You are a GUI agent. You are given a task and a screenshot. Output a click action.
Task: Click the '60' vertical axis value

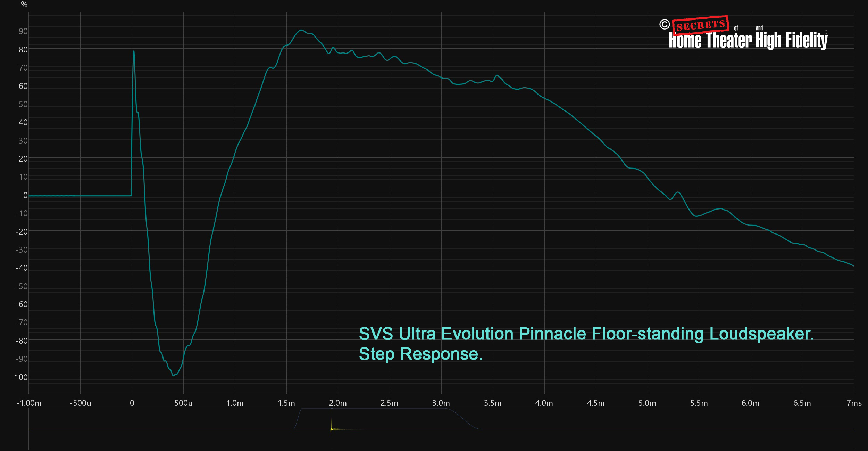tap(23, 86)
